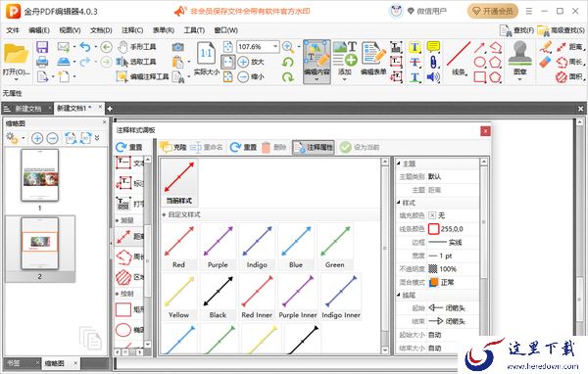This screenshot has width=588, height=374.
Task: Close the 注释样式调板 dialog
Action: (x=485, y=131)
